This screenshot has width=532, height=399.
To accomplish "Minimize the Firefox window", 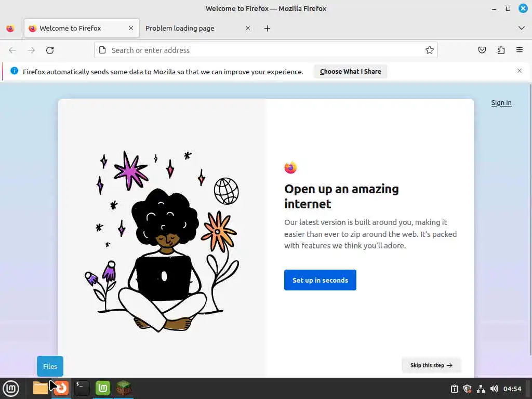I will pos(494,9).
